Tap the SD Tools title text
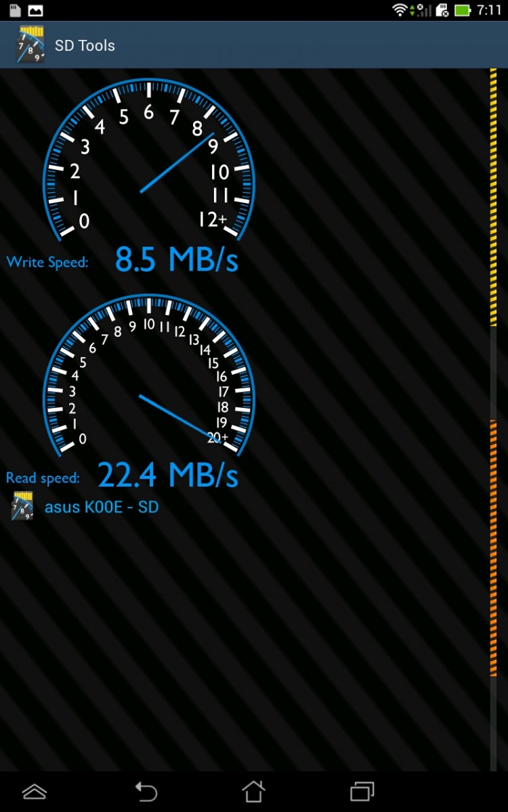The width and height of the screenshot is (508, 812). (x=85, y=45)
